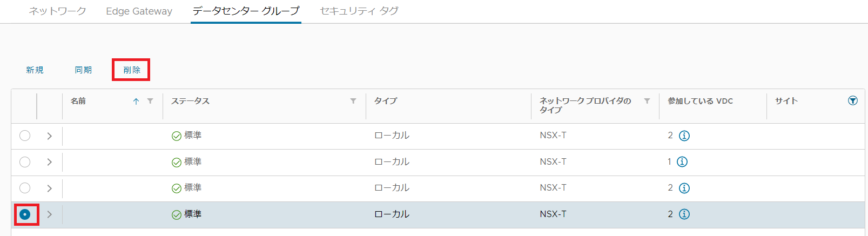The height and width of the screenshot is (236, 868).
Task: Select the second row radio button
Action: point(25,161)
